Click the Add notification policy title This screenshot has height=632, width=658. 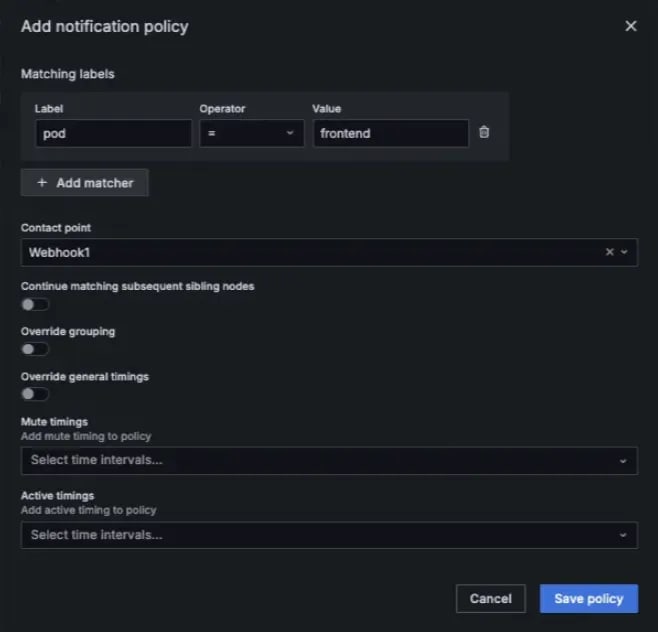pos(104,26)
